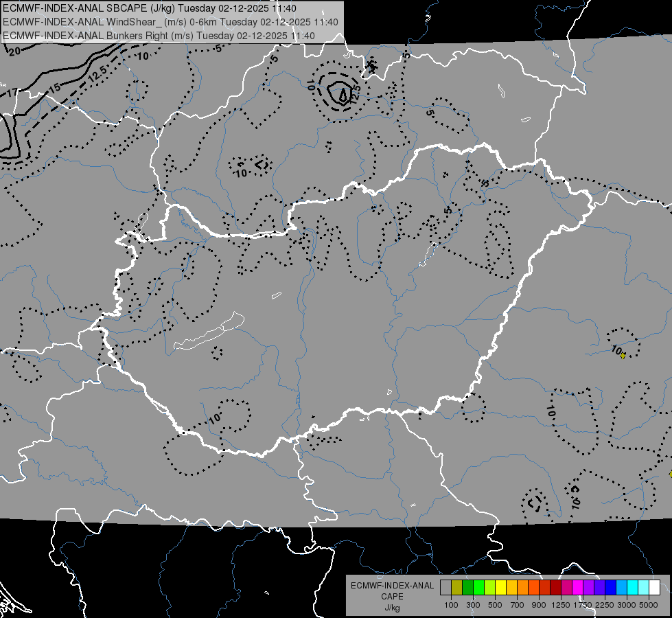Select the sky blue swatch before 3000
Screen dimensions: 672x618
tap(622, 587)
